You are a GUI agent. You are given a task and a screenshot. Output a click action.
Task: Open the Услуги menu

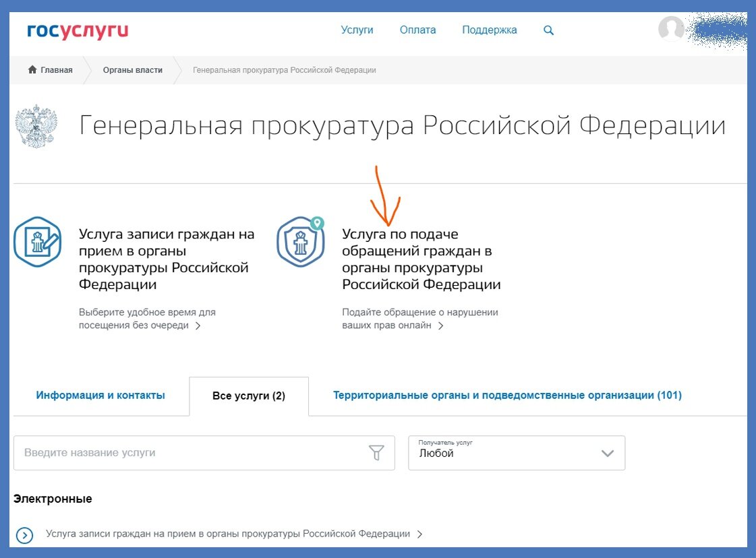tap(357, 30)
